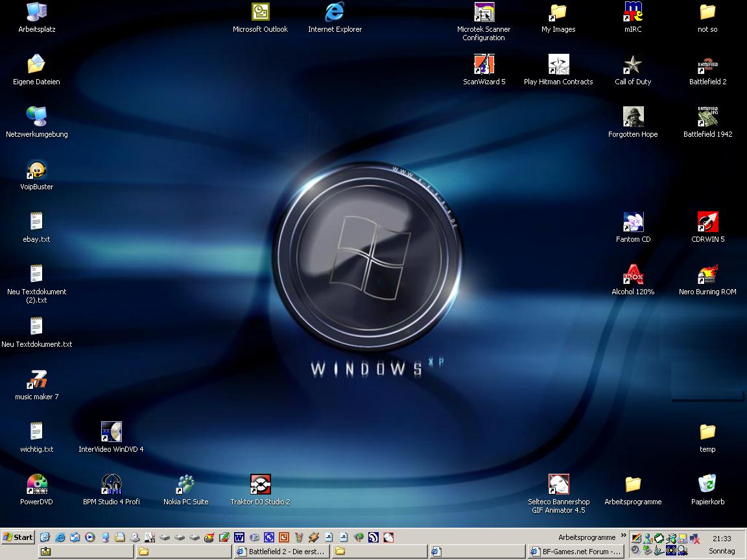
Task: Open the Eigene Dateien folder icon
Action: 37,70
